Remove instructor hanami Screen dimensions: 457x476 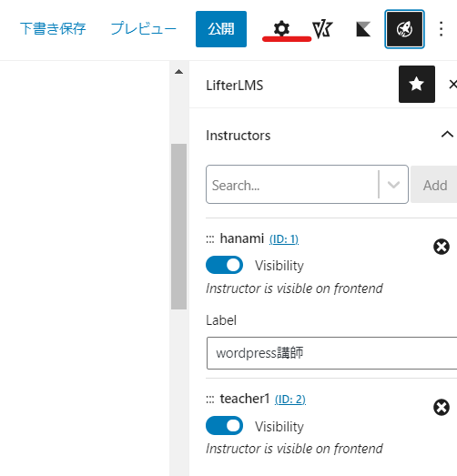[x=442, y=247]
